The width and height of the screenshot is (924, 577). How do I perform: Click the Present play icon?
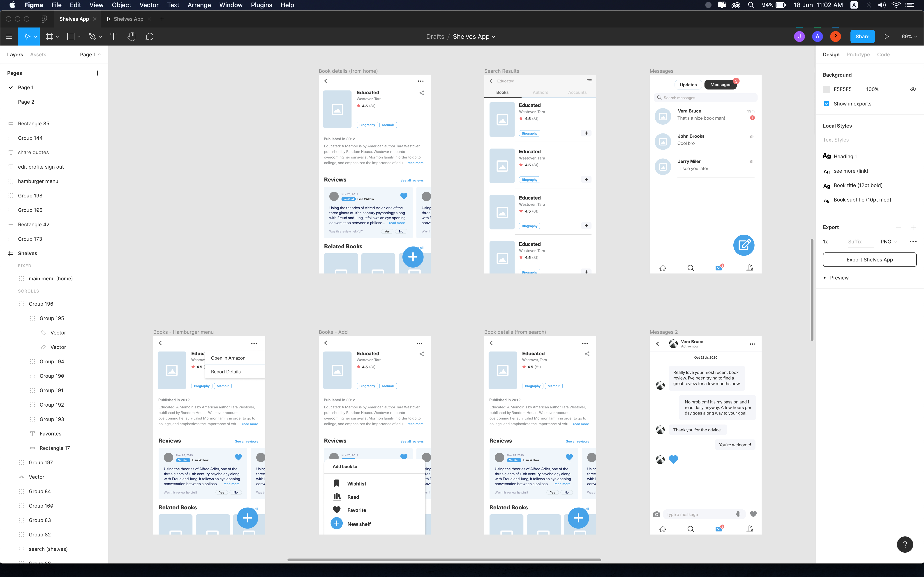click(x=887, y=37)
